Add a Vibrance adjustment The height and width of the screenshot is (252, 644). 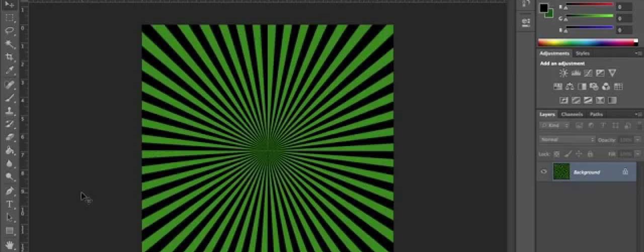(x=612, y=73)
